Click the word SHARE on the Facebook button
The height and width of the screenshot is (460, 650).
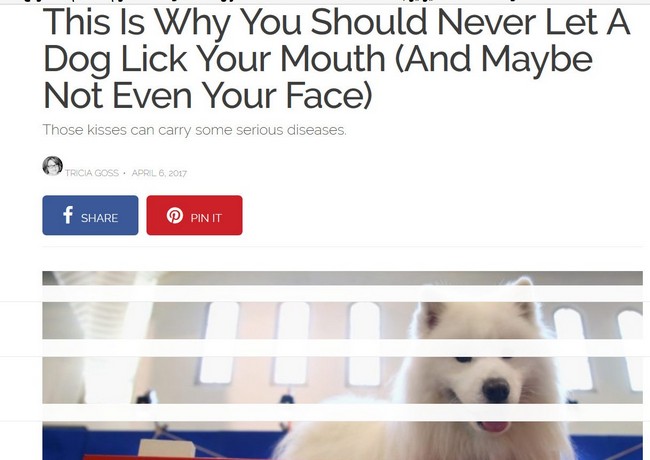click(99, 218)
